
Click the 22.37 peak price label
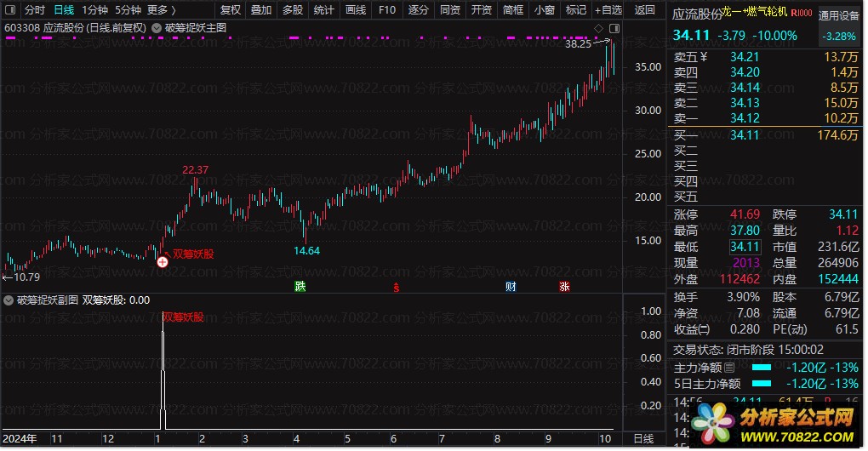coord(196,170)
